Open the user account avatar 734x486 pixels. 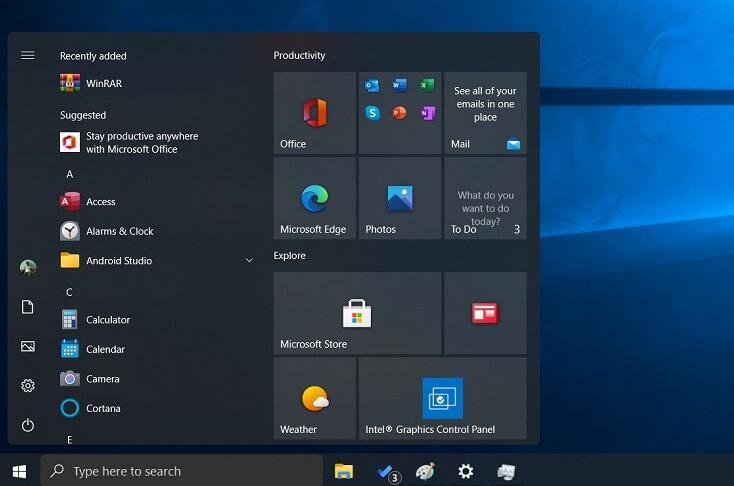(x=28, y=267)
